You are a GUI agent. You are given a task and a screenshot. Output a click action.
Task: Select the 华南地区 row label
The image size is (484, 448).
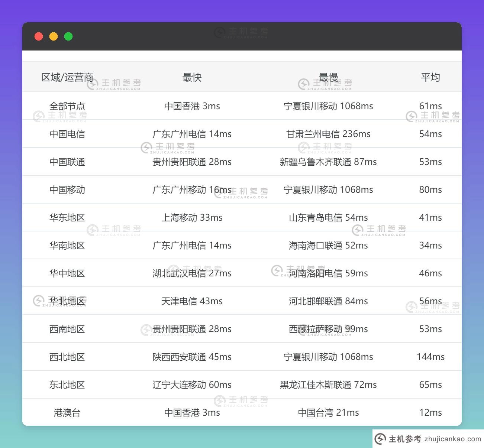(67, 246)
